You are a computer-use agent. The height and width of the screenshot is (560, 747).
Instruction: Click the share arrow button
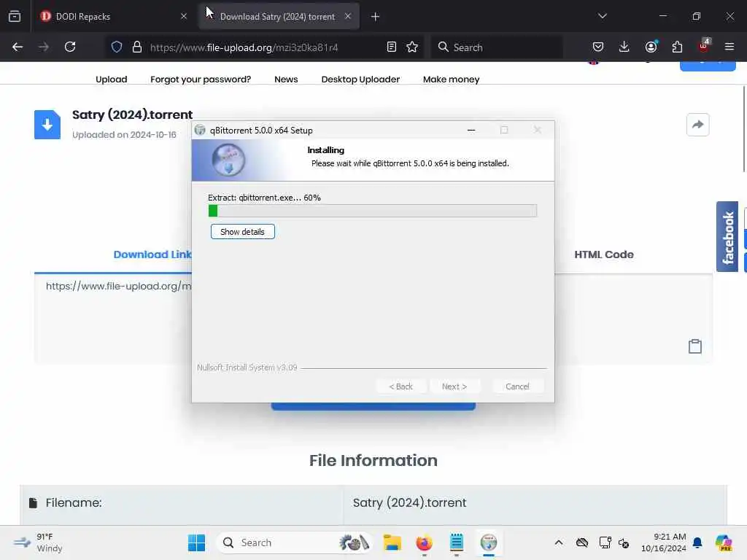click(x=698, y=125)
